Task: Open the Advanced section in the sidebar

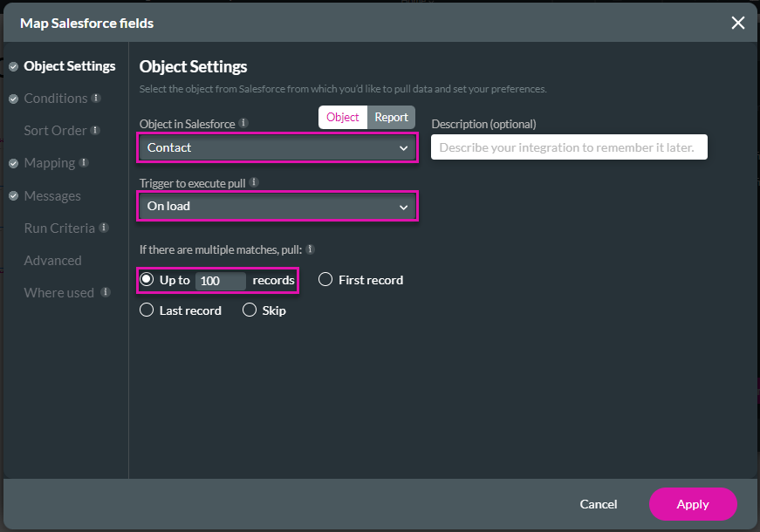Action: pyautogui.click(x=52, y=260)
